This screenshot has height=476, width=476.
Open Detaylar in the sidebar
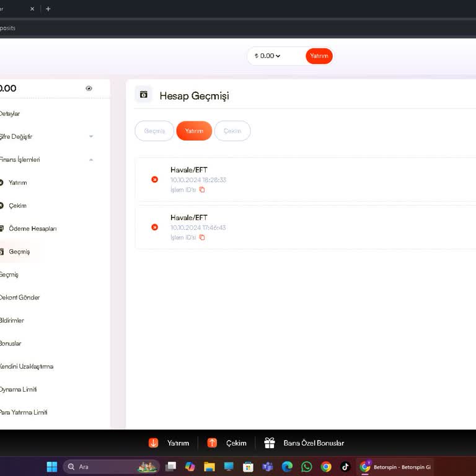click(x=9, y=114)
